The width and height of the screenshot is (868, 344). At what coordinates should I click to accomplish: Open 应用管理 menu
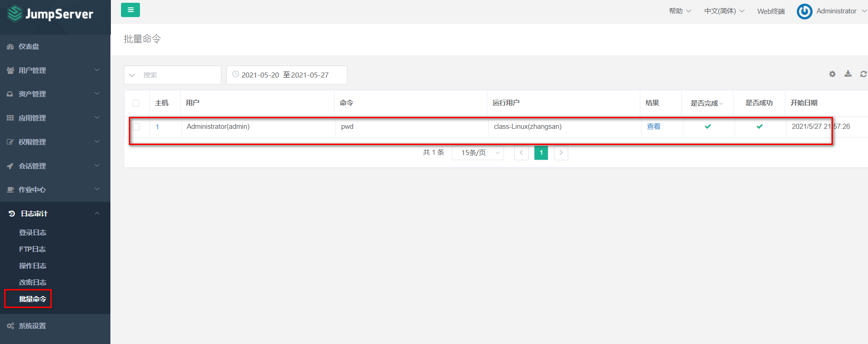[x=55, y=118]
